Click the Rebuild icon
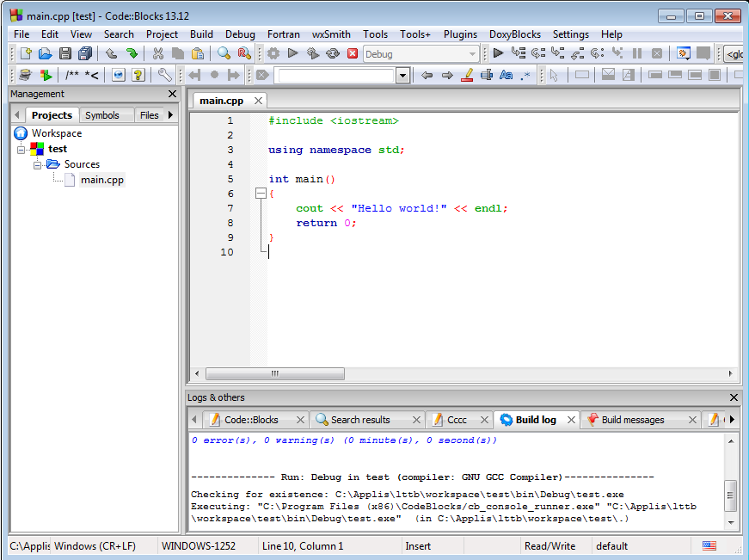The height and width of the screenshot is (560, 749). coord(333,53)
